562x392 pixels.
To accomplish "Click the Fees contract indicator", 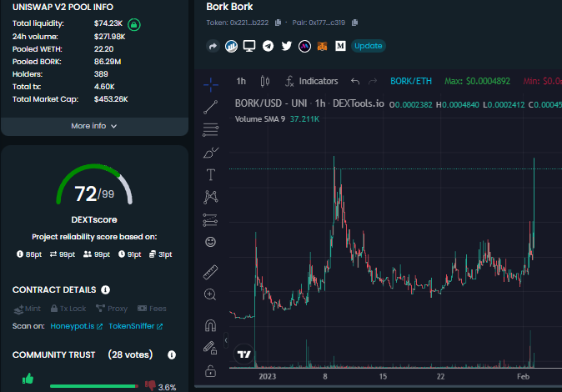I will (152, 309).
